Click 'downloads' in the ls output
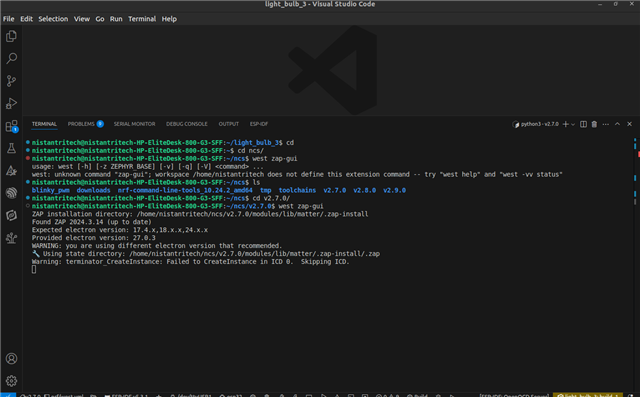 [93, 190]
